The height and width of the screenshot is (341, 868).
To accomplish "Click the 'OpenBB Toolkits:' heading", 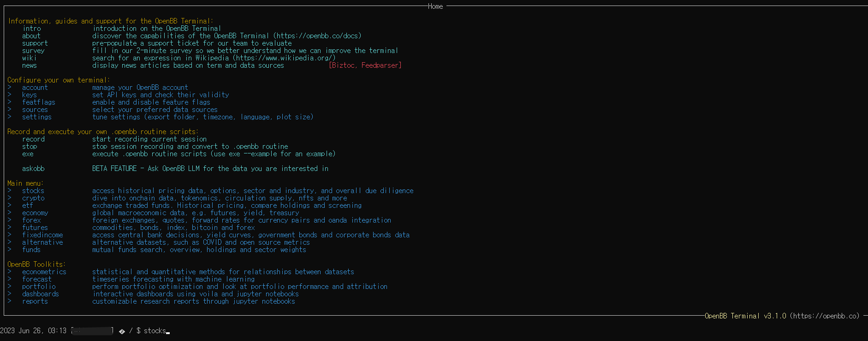I will pos(36,265).
